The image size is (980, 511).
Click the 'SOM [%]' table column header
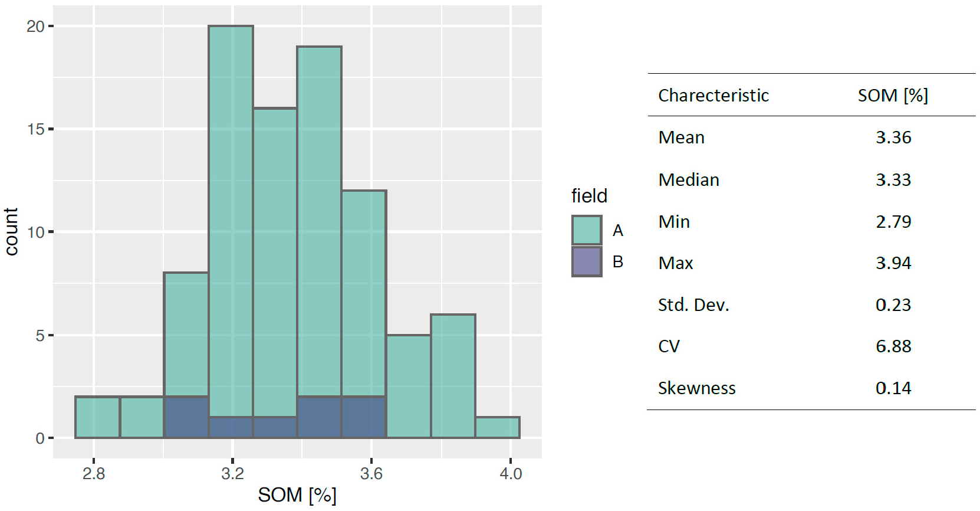[x=893, y=96]
